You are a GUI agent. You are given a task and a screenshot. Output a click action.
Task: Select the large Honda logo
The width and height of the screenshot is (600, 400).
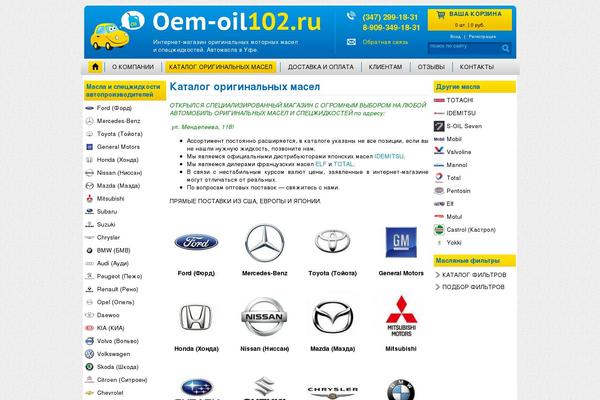coord(196,317)
